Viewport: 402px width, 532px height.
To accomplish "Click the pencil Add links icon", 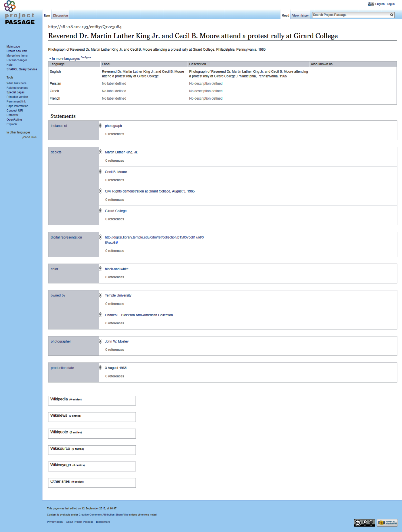I will (x=24, y=137).
